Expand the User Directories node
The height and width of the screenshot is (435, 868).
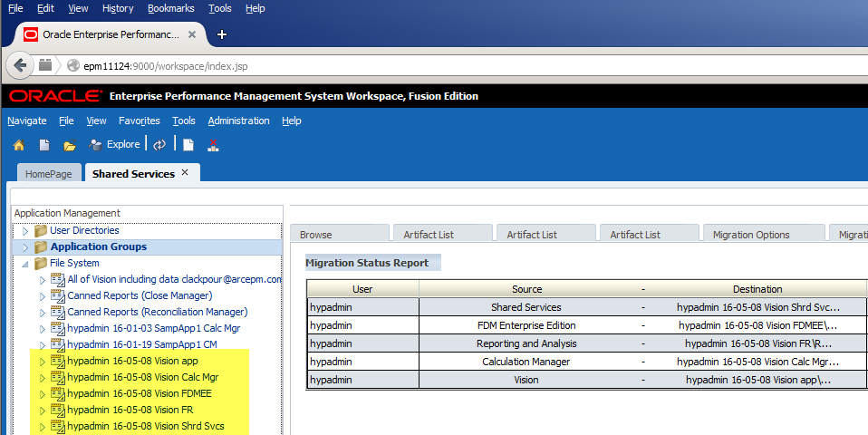[24, 231]
